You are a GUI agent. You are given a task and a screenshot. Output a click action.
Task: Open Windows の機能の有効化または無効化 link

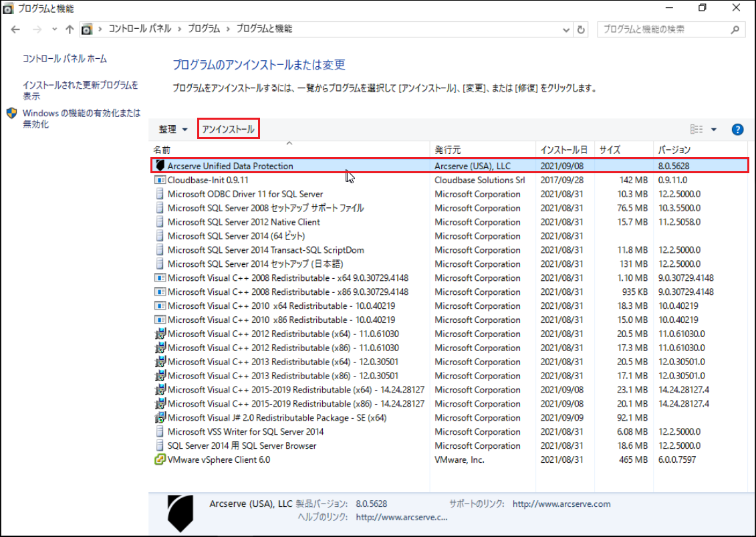[82, 118]
